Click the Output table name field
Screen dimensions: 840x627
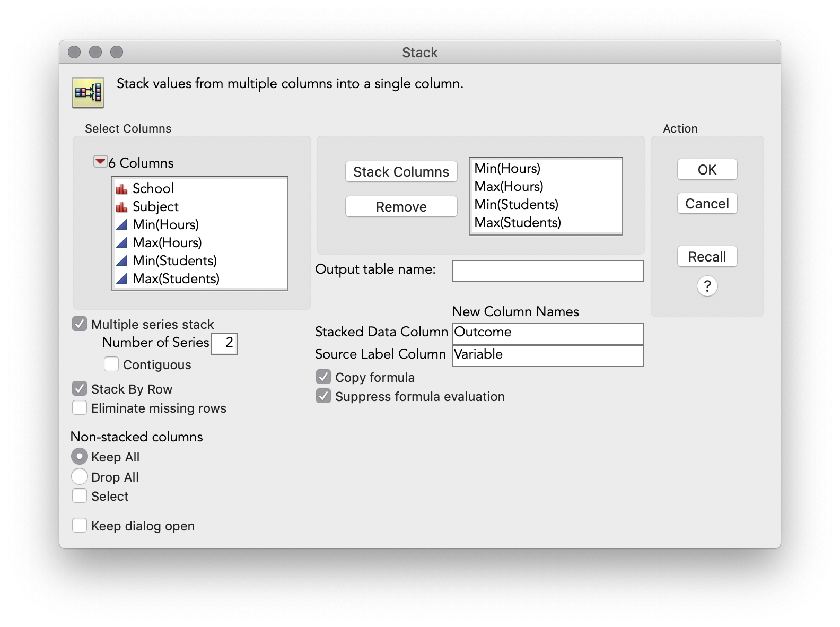pyautogui.click(x=547, y=271)
